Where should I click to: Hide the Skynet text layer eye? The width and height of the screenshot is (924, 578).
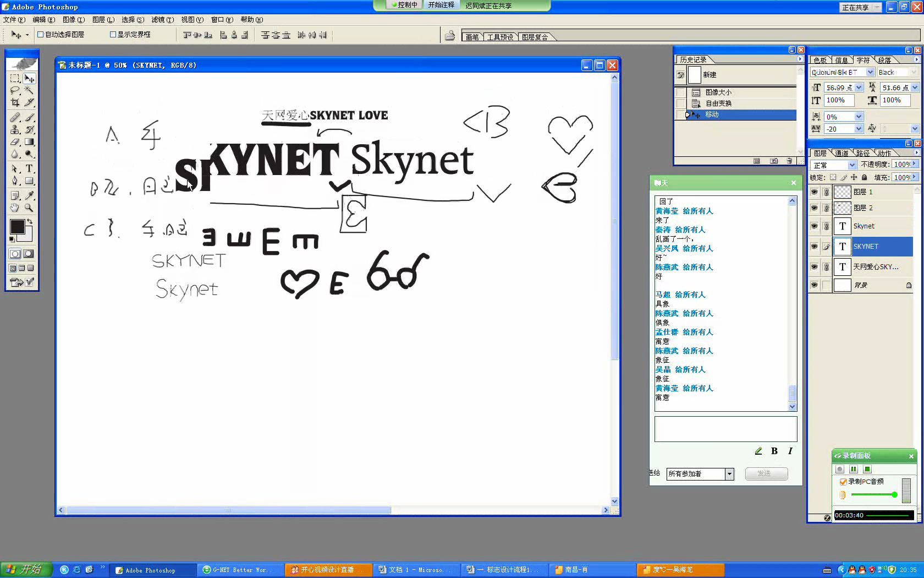[x=814, y=226]
